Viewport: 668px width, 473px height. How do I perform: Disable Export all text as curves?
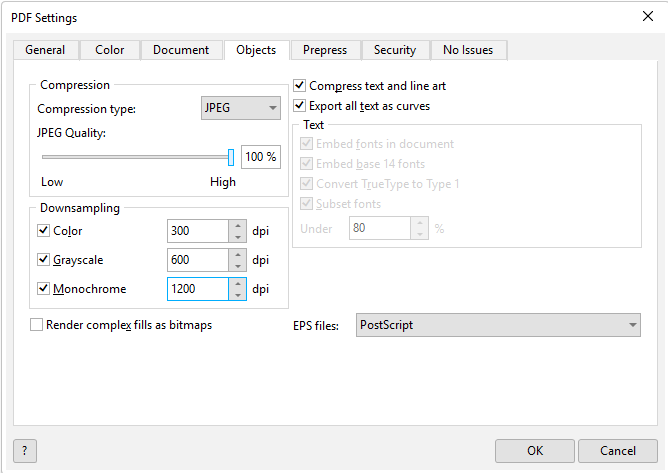(x=300, y=105)
